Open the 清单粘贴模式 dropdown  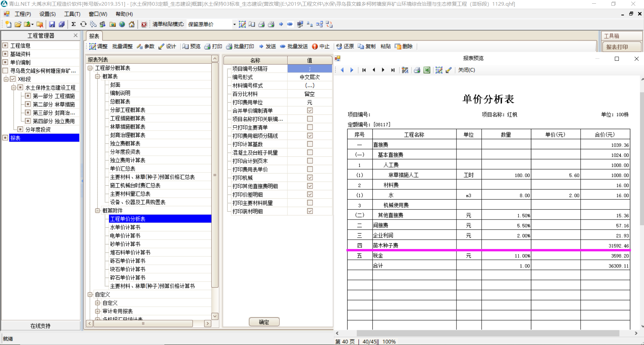pos(234,24)
